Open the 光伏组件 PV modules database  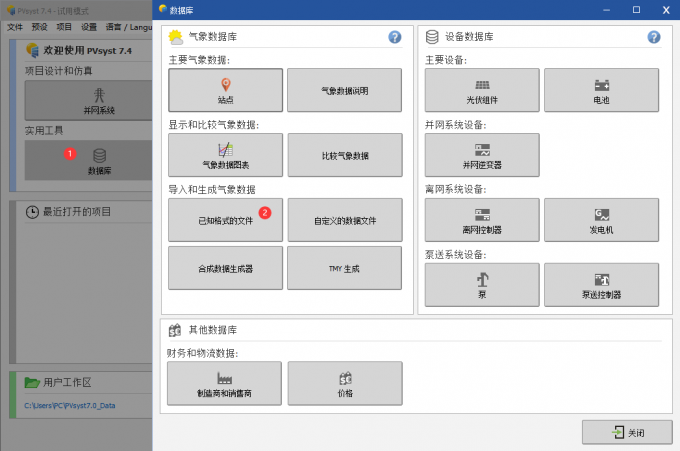[482, 90]
